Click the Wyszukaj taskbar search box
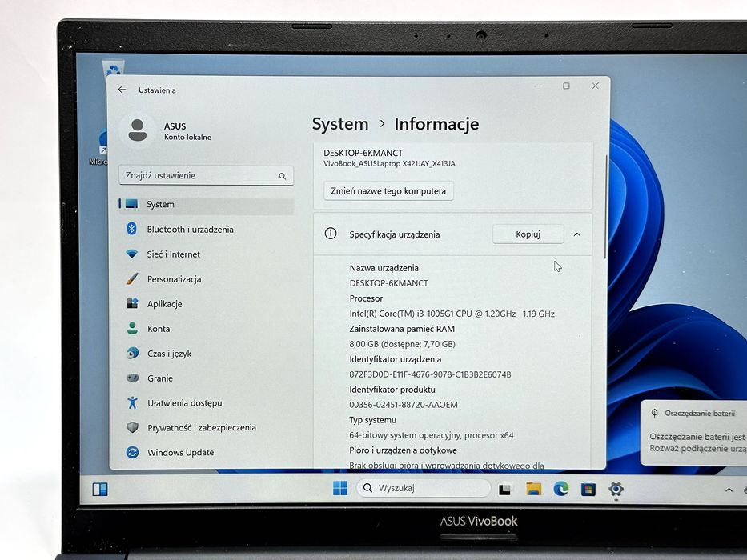Screen dimensions: 747x560 pos(423,488)
